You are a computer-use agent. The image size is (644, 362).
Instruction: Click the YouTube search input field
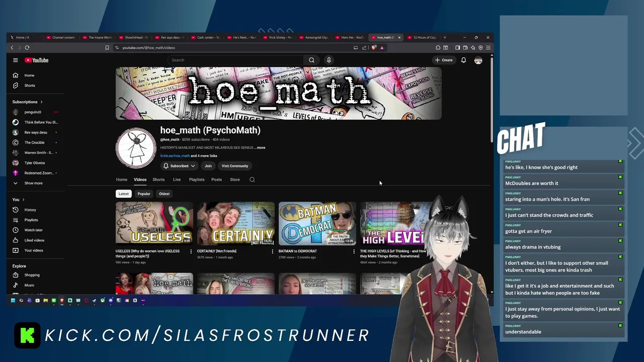(236, 60)
